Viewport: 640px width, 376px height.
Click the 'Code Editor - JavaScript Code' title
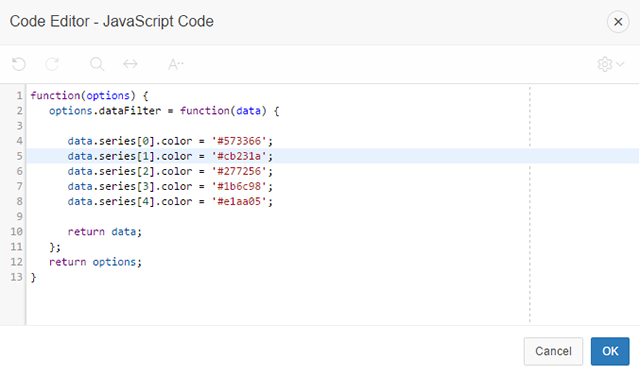[111, 21]
